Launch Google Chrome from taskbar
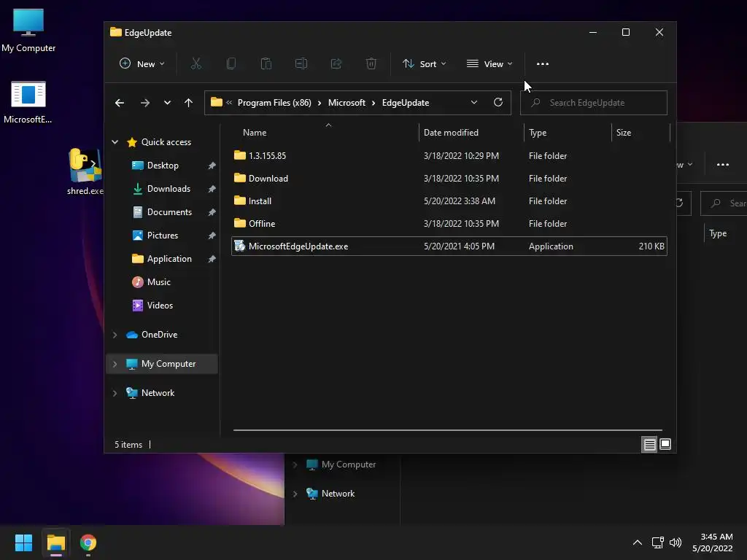 pyautogui.click(x=88, y=542)
